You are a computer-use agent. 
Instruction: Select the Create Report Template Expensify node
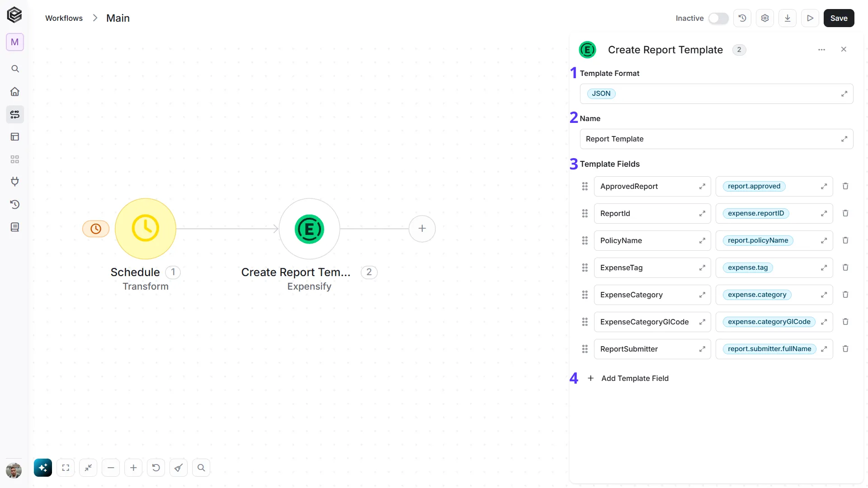click(x=309, y=229)
